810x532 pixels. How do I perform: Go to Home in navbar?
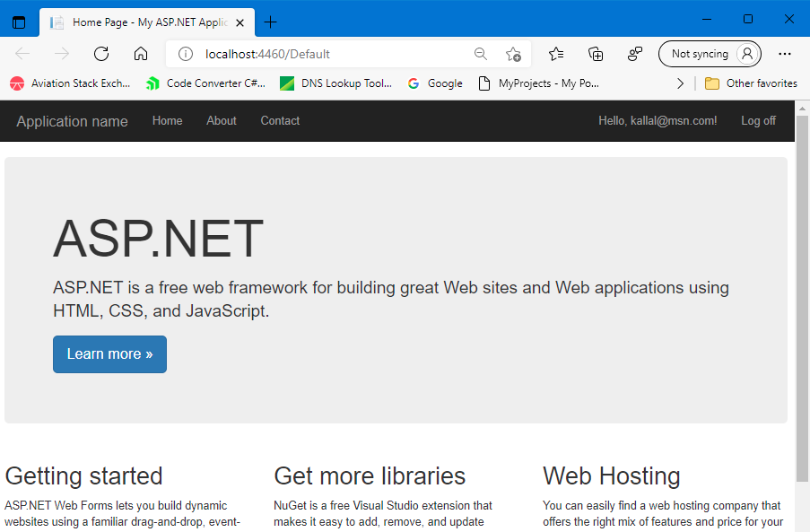click(168, 121)
